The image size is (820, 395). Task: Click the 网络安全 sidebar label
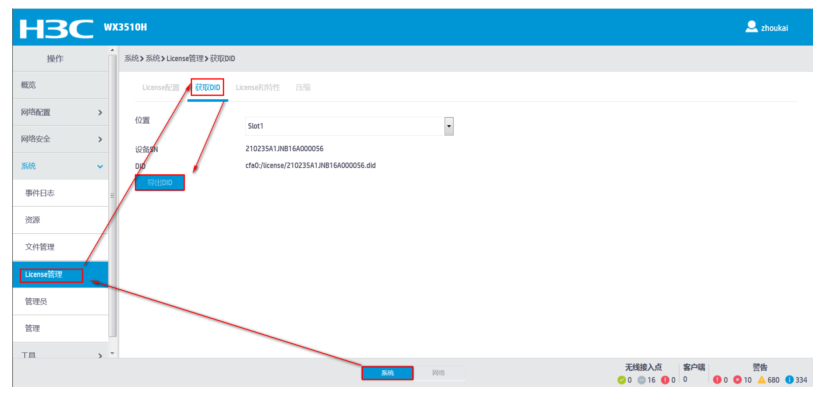pos(36,140)
